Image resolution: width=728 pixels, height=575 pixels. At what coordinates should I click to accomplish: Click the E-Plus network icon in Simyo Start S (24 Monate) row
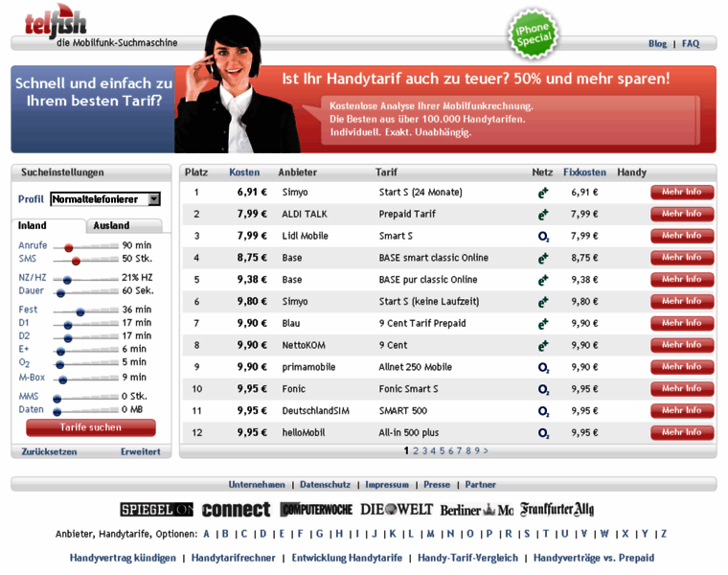(x=543, y=193)
